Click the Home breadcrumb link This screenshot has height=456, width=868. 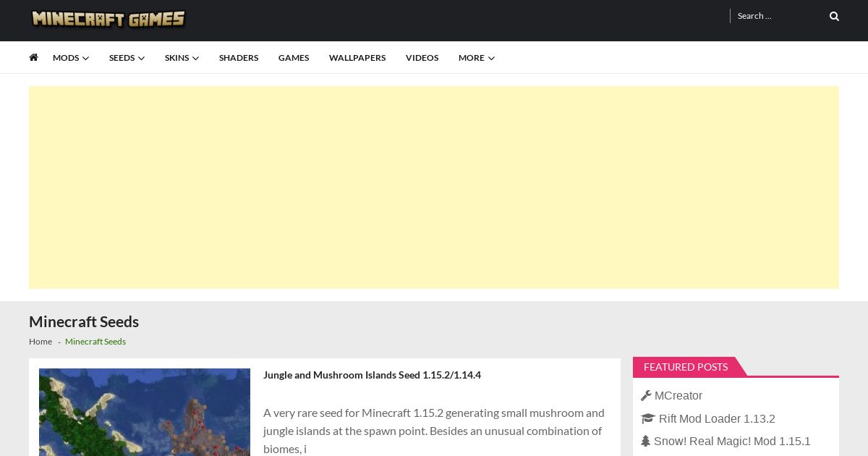[41, 342]
